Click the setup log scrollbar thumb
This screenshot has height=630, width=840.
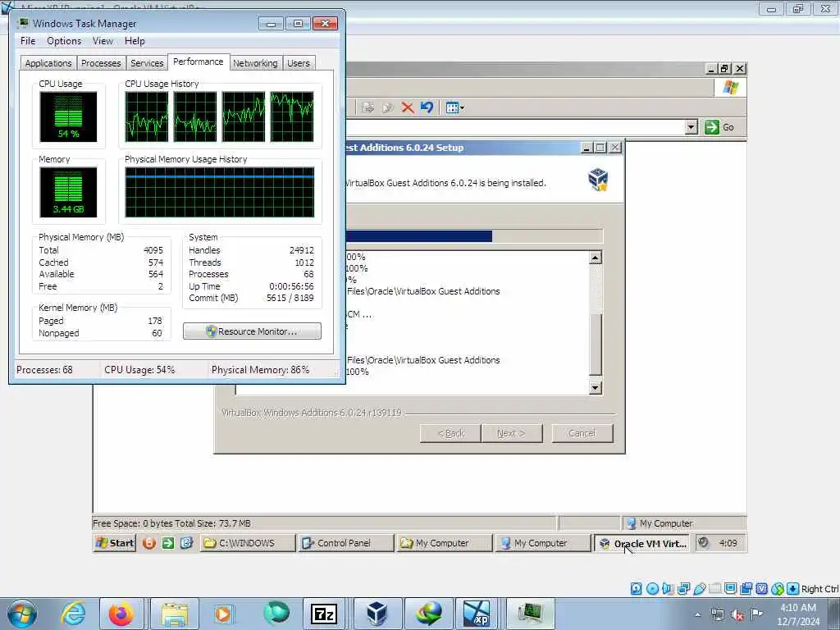596,345
